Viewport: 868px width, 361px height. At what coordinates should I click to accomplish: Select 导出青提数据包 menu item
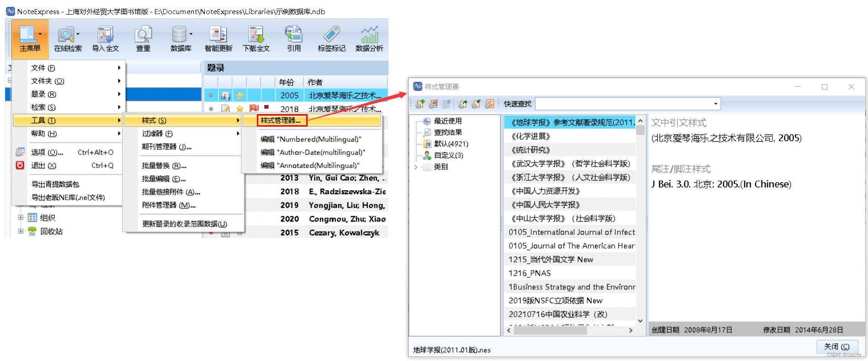click(x=68, y=184)
